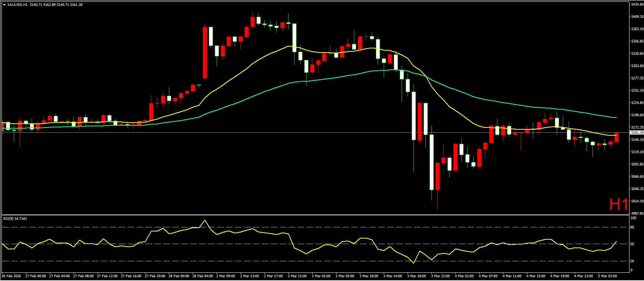
Task: Click the RSI scale 80 level label
Action: [x=632, y=227]
